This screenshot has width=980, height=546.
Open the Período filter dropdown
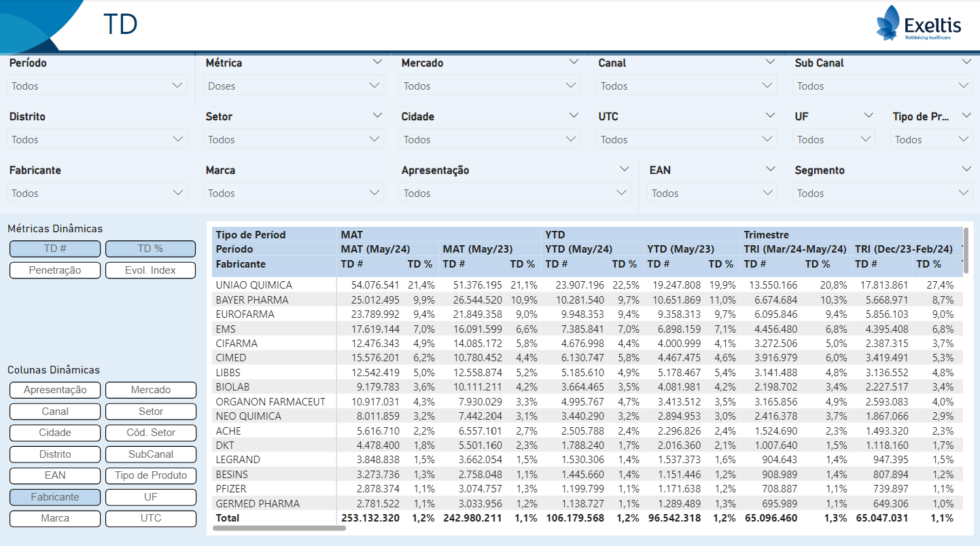click(97, 86)
